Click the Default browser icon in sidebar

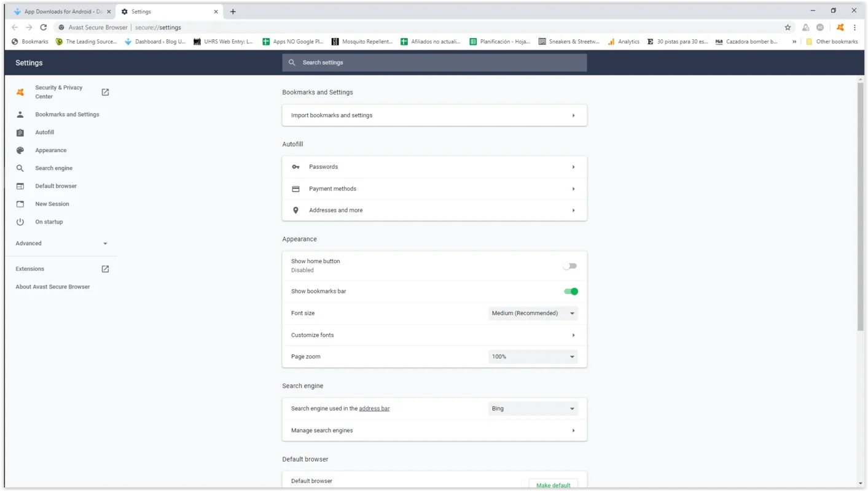(x=20, y=185)
